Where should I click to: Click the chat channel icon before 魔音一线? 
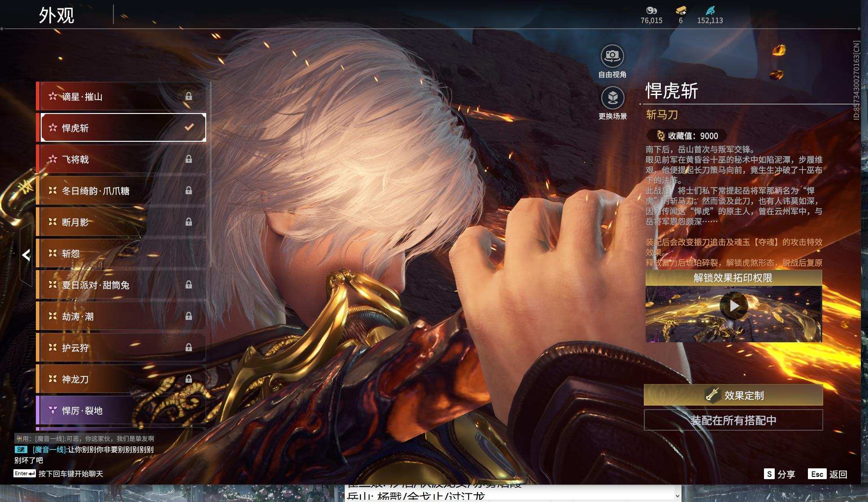coord(21,450)
